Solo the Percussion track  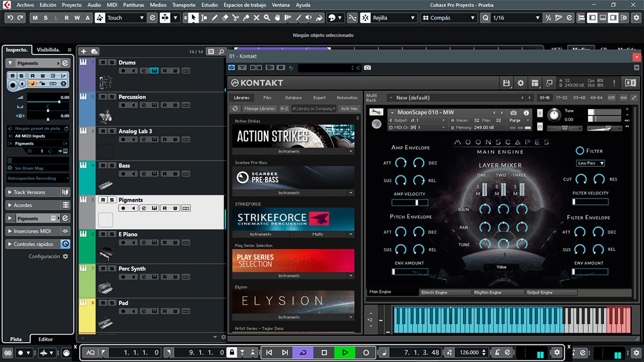coord(111,97)
